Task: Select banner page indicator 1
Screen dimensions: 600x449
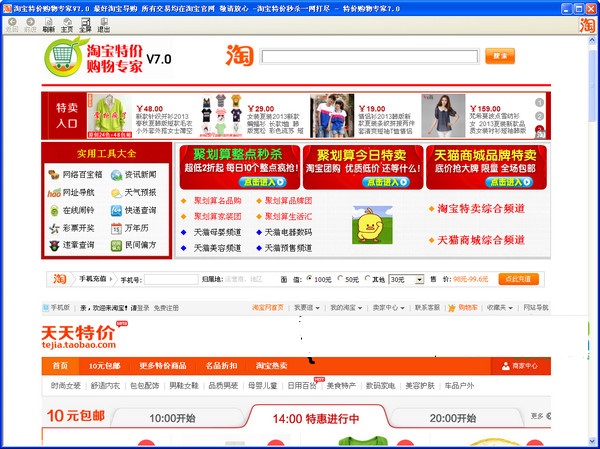Action: (539, 103)
